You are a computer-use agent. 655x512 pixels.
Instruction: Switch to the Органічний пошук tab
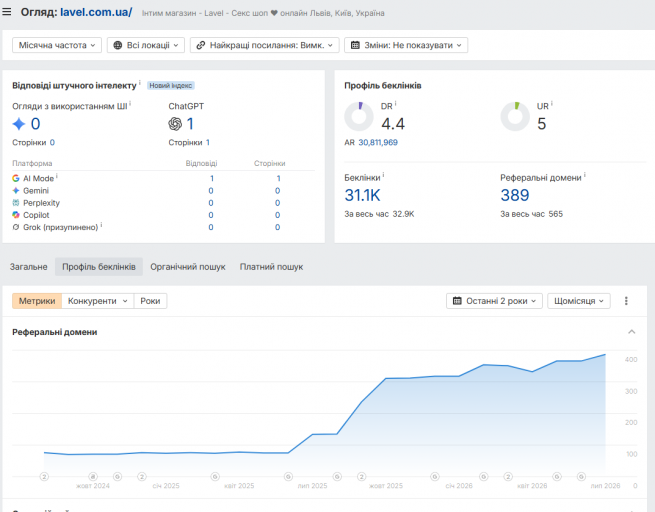tap(188, 267)
